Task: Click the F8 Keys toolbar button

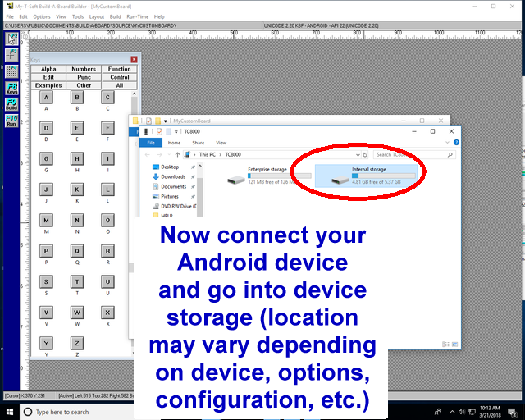Action: point(12,88)
